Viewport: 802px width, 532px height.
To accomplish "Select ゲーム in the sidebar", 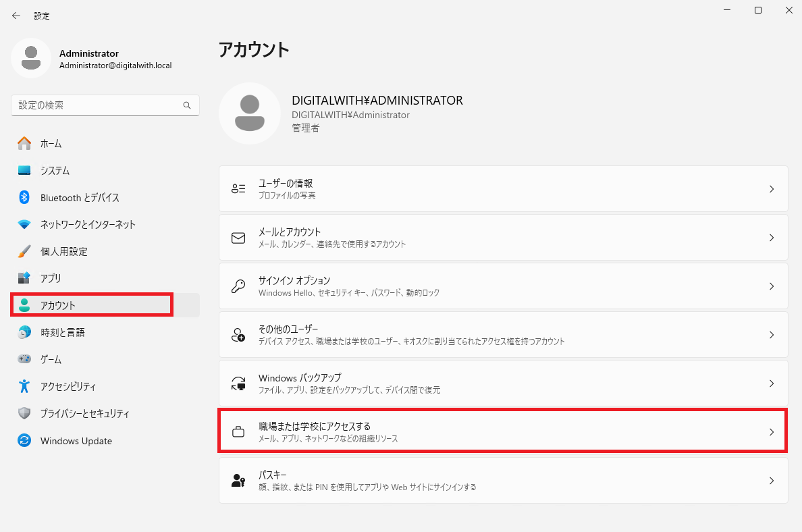I will tap(105, 360).
